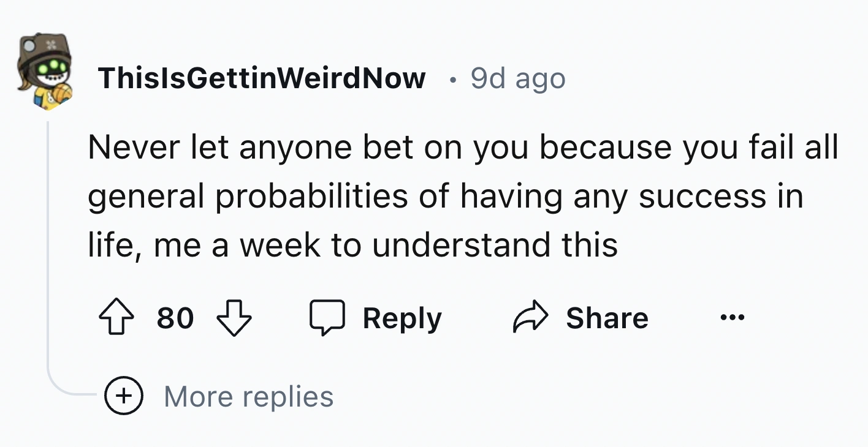The image size is (868, 447).
Task: Click the "9d ago" timestamp
Action: 518,78
